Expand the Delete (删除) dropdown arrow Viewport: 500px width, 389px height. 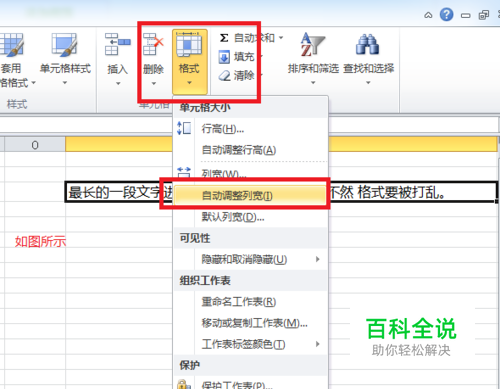pos(154,84)
